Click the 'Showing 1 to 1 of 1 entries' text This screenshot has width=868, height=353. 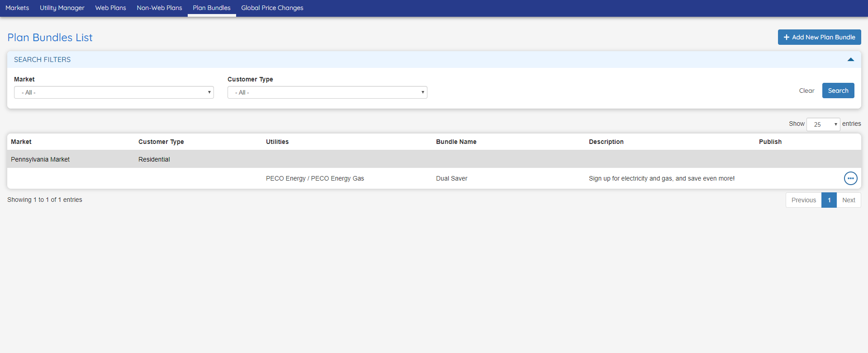45,200
